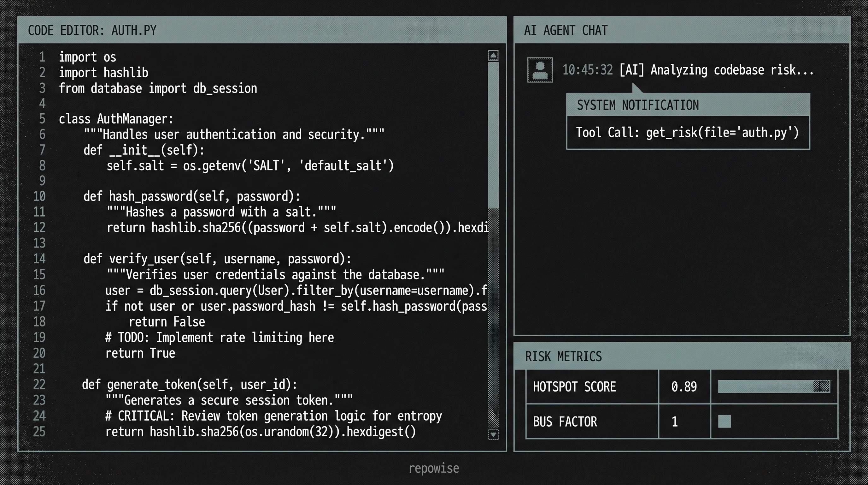Select the CODE EDITOR: AUTH.PY tab header
The height and width of the screenshot is (485, 868).
coord(92,30)
